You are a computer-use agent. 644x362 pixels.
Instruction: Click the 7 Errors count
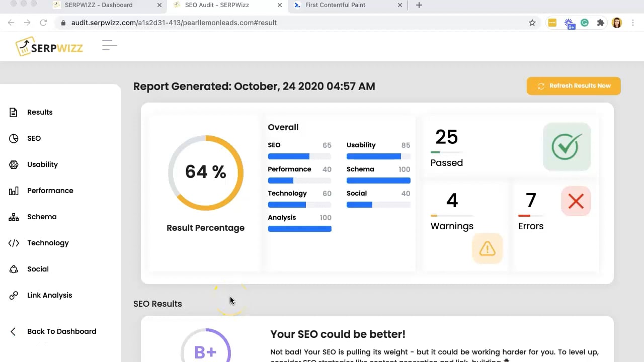click(531, 201)
